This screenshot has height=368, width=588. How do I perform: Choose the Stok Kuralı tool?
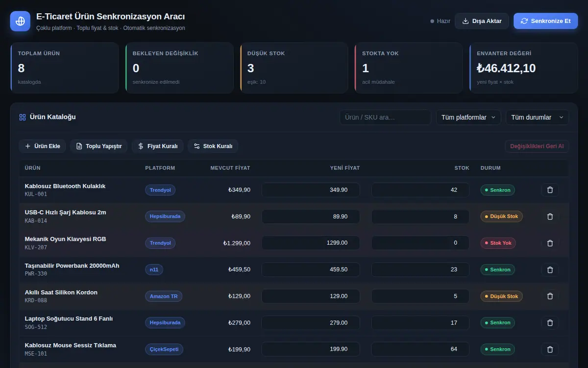tap(213, 146)
